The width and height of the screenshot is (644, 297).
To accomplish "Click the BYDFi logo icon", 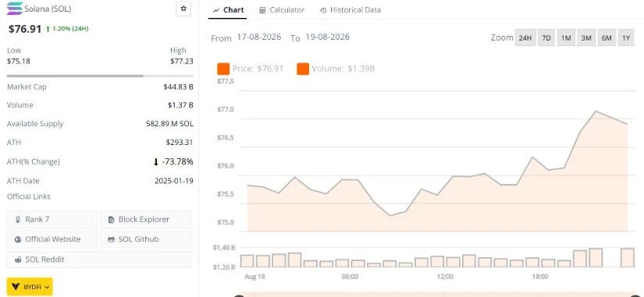I will (16, 287).
